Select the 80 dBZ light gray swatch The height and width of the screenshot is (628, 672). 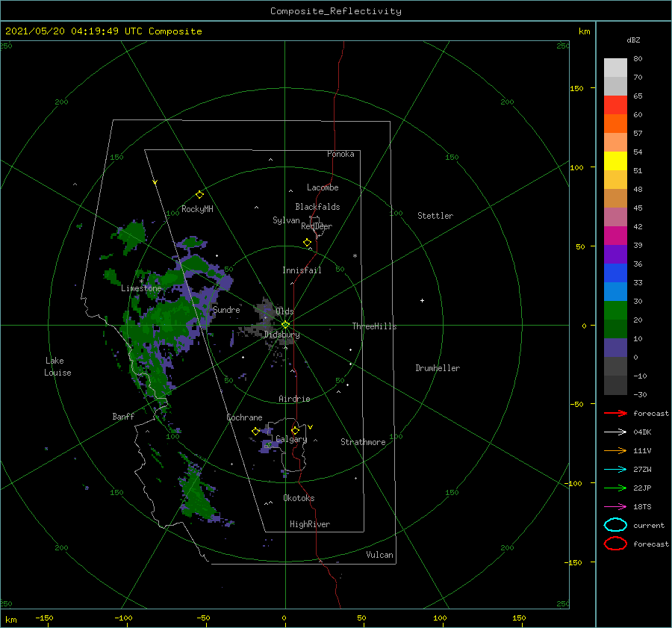click(615, 68)
